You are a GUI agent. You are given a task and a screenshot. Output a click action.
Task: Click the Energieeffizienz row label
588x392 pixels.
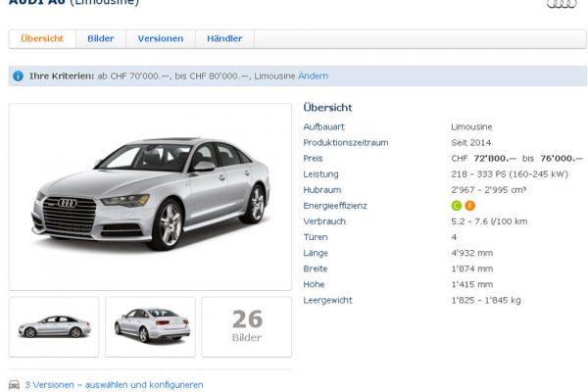[335, 206]
